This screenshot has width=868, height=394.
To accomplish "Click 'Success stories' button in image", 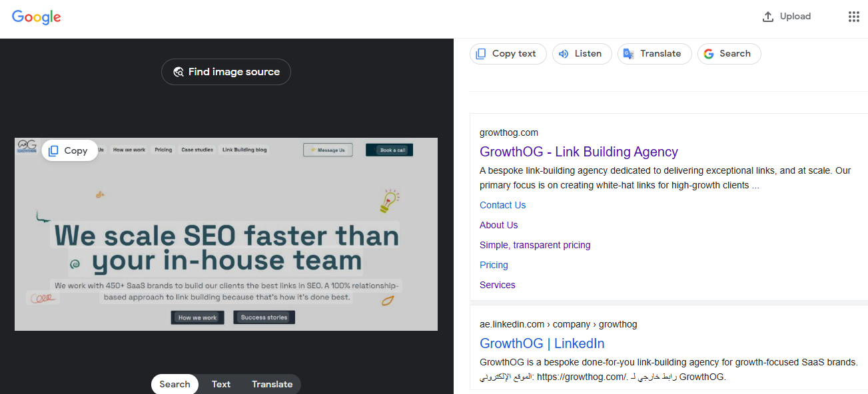I will point(264,317).
